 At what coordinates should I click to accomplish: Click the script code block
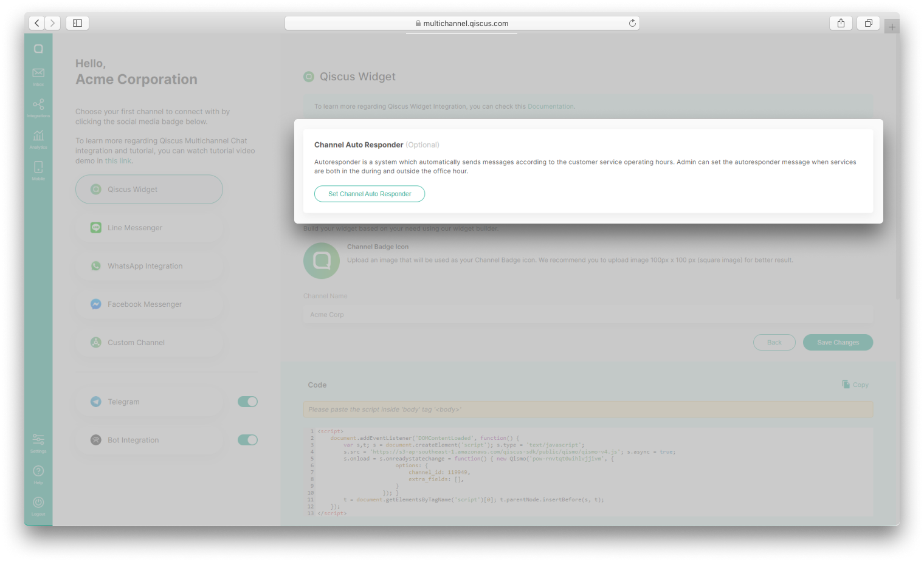tap(588, 472)
